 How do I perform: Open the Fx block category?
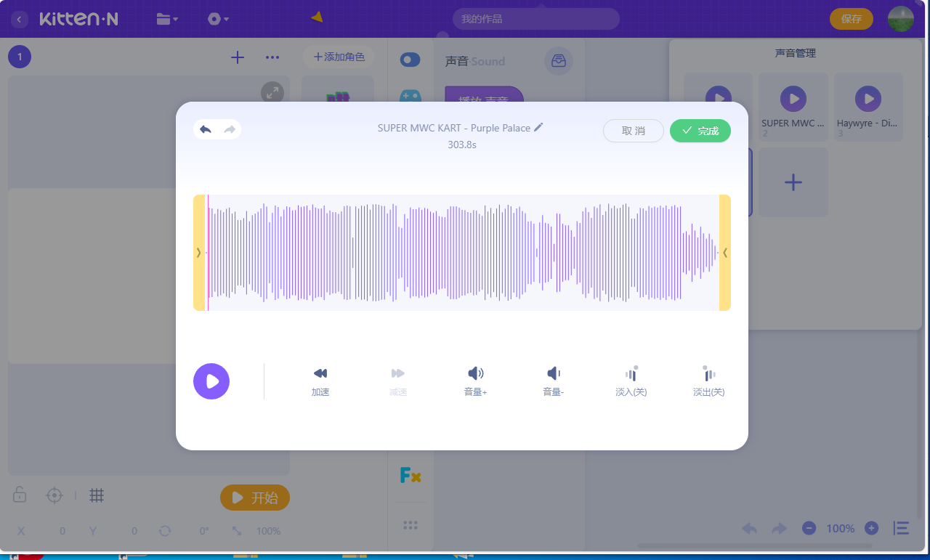tap(411, 476)
